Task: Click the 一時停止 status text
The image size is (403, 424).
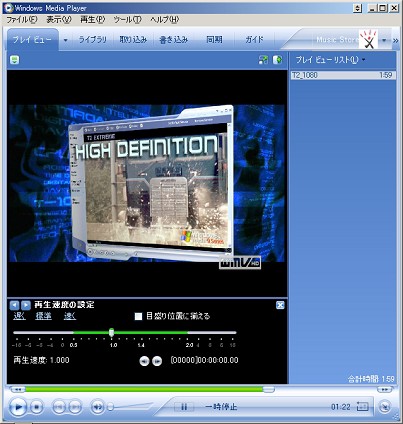Action: click(221, 407)
